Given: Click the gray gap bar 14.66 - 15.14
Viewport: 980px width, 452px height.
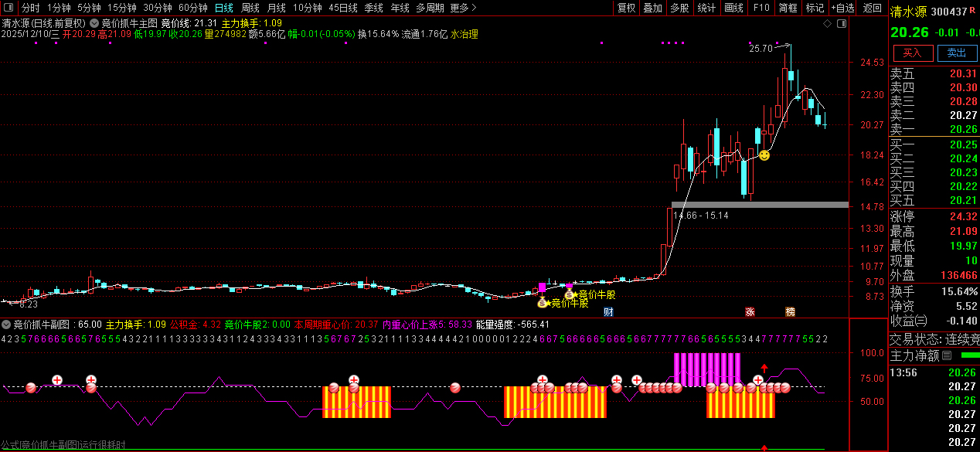Looking at the screenshot, I should point(760,205).
